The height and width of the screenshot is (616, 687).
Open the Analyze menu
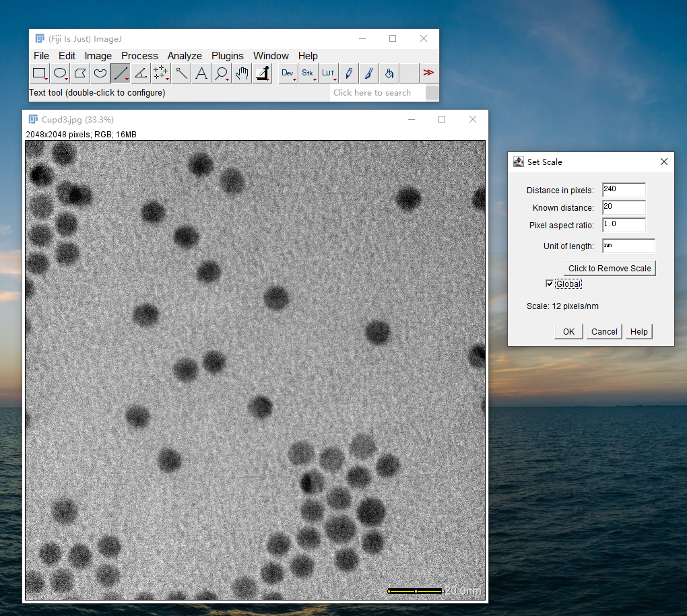coord(185,56)
